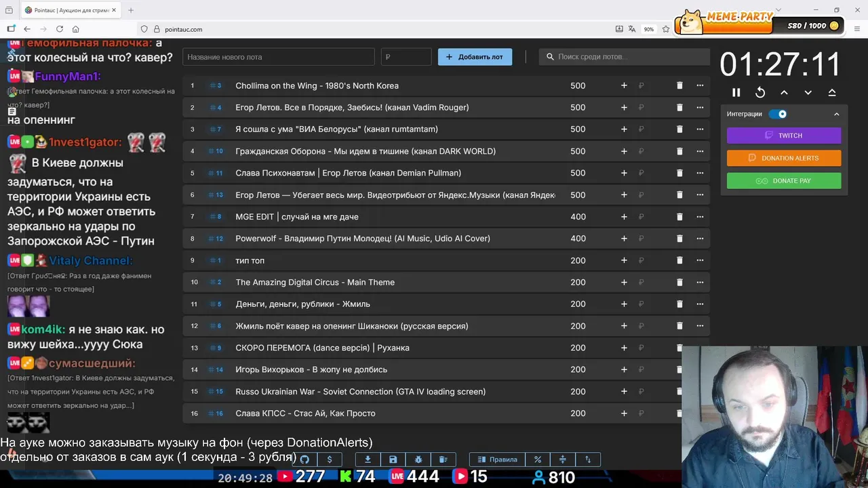This screenshot has height=488, width=868.
Task: Open more options for Жмиль поёт кавер lot
Action: pos(700,326)
